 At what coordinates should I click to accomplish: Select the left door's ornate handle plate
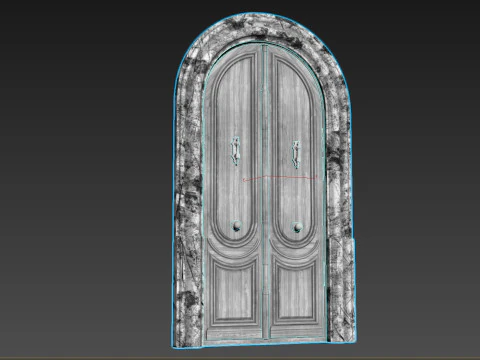236,151
